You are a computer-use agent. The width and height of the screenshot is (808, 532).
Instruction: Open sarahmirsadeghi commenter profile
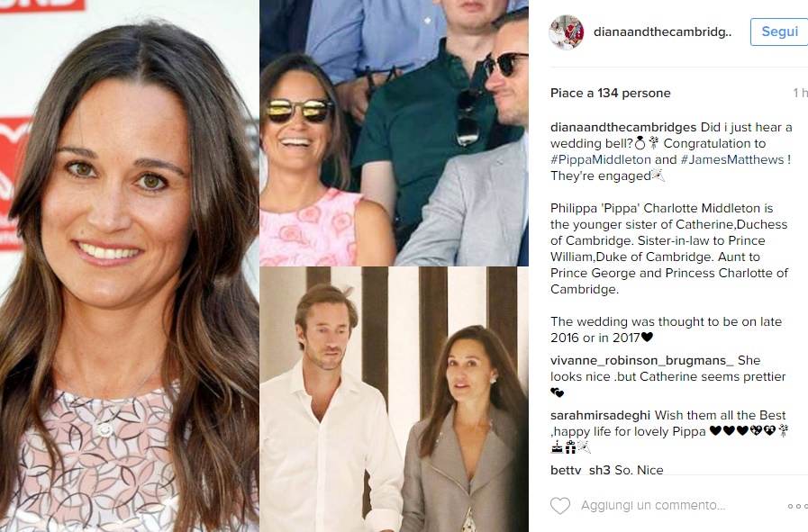(600, 415)
